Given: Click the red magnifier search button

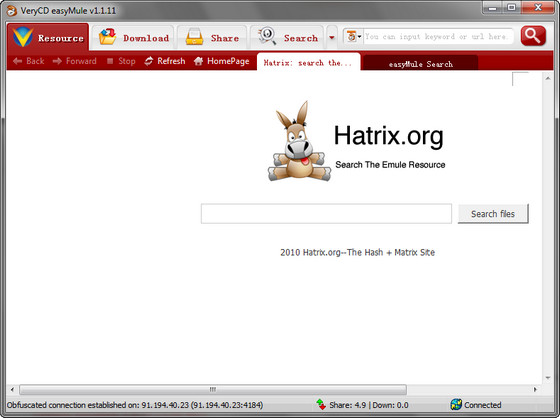Looking at the screenshot, I should click(x=533, y=36).
